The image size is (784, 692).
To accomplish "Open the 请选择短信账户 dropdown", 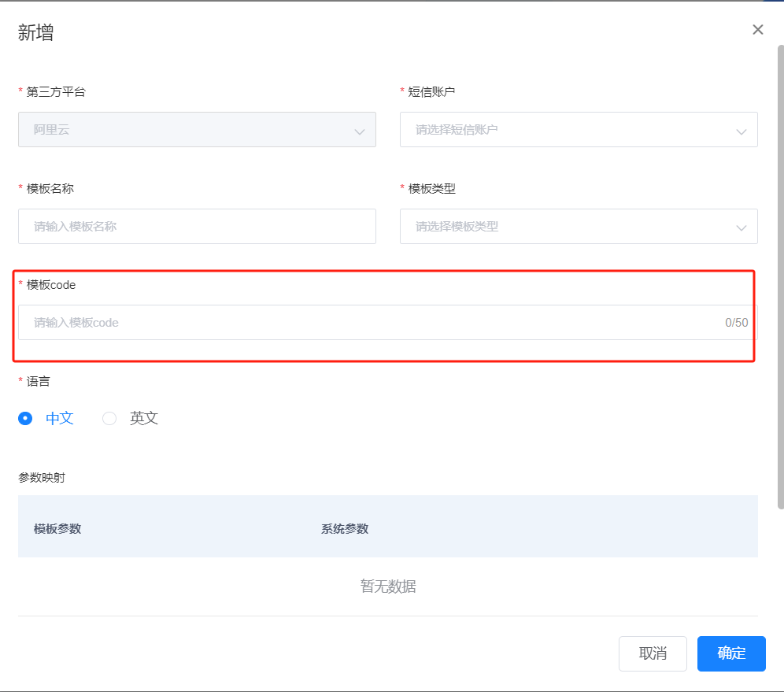I will point(567,130).
